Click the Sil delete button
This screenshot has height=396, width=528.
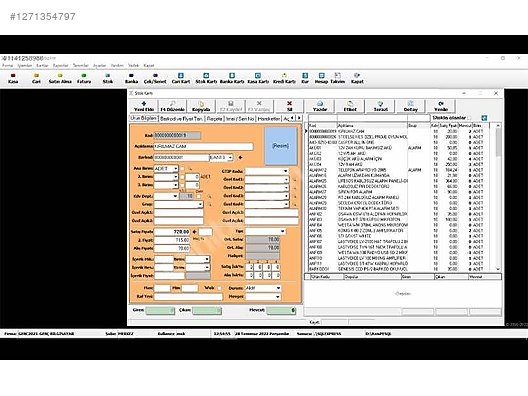(x=289, y=106)
